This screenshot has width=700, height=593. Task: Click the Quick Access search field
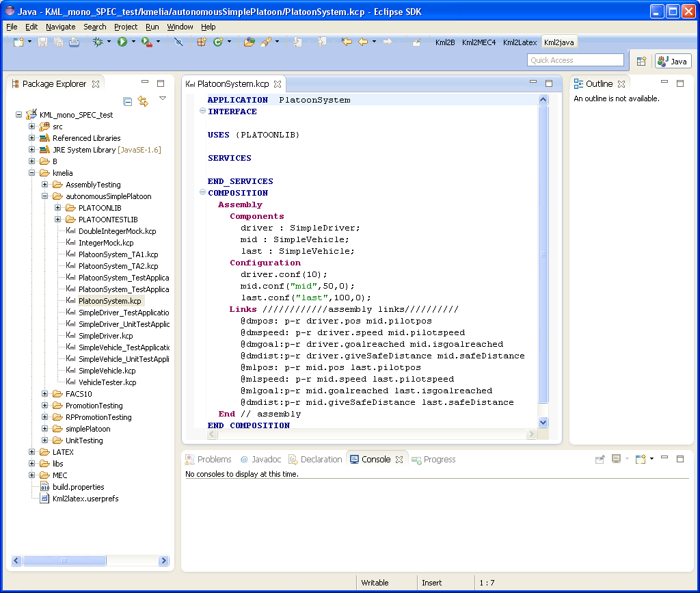click(x=576, y=60)
